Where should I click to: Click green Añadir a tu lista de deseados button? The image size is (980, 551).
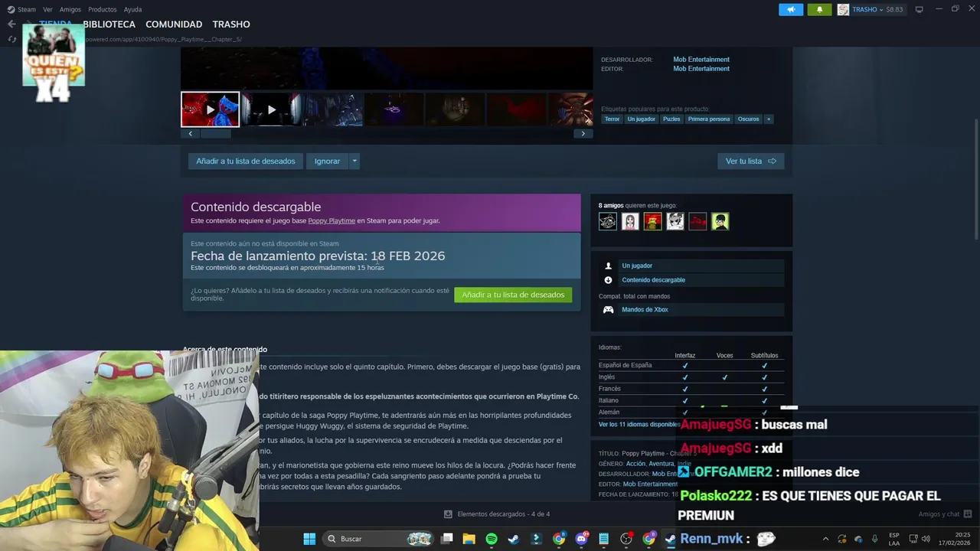pyautogui.click(x=513, y=295)
